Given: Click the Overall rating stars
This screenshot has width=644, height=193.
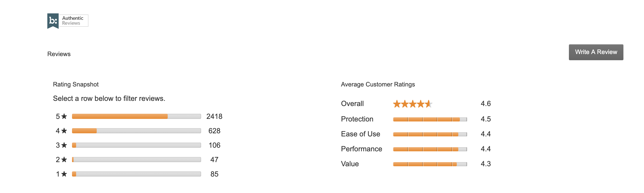Looking at the screenshot, I should point(413,104).
